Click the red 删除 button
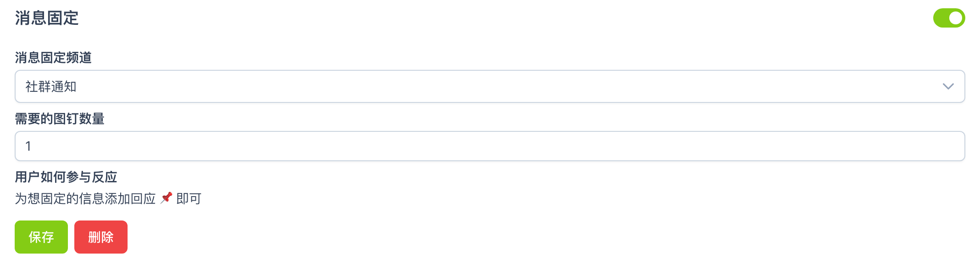 101,237
